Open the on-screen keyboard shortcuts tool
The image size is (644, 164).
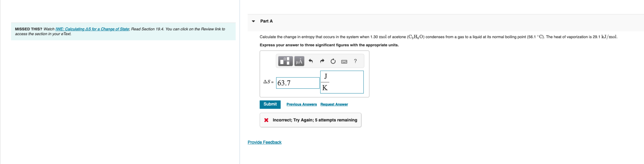click(344, 61)
